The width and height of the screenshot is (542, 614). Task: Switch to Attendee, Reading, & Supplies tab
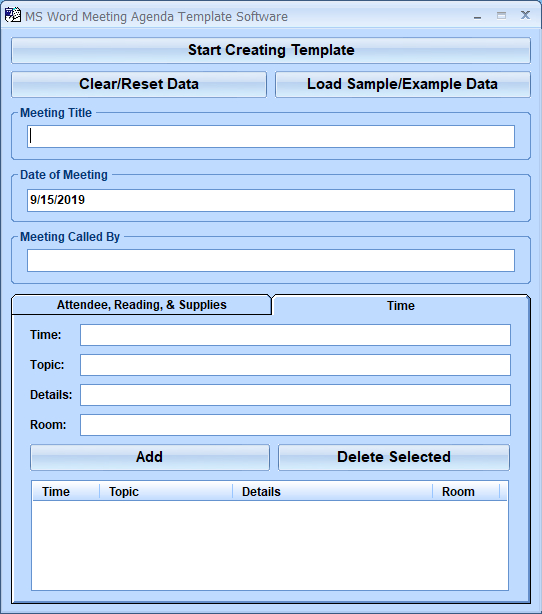tap(141, 305)
